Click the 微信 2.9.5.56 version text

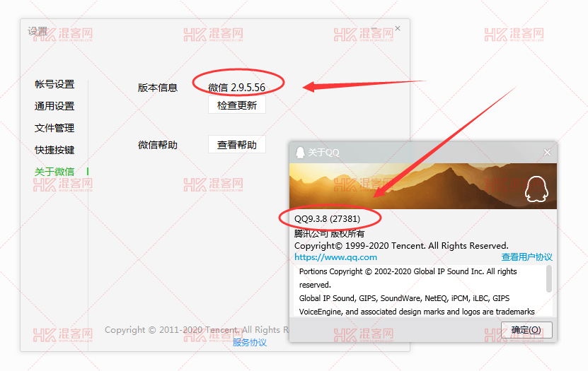tap(236, 87)
